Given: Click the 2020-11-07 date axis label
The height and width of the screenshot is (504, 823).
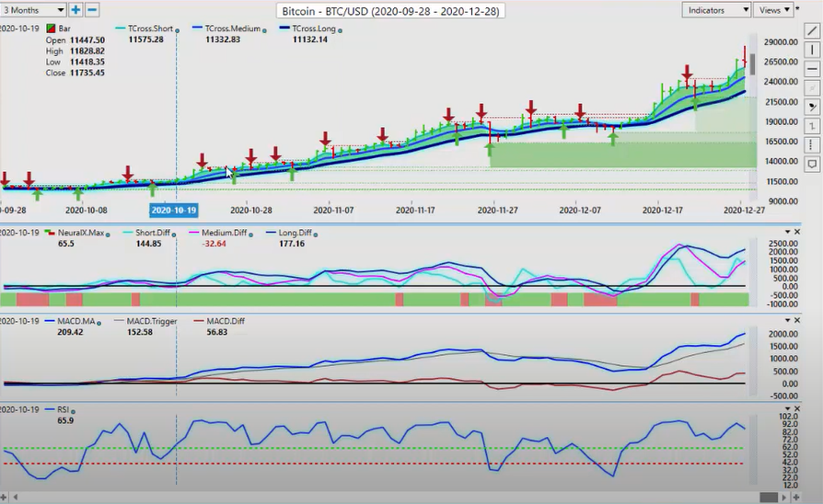Looking at the screenshot, I should [333, 211].
